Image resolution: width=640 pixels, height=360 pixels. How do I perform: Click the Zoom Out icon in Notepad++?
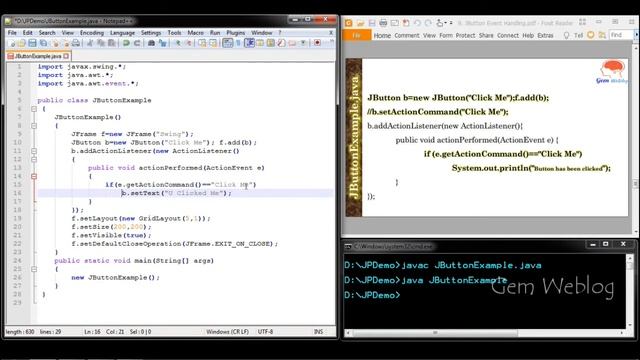[189, 43]
